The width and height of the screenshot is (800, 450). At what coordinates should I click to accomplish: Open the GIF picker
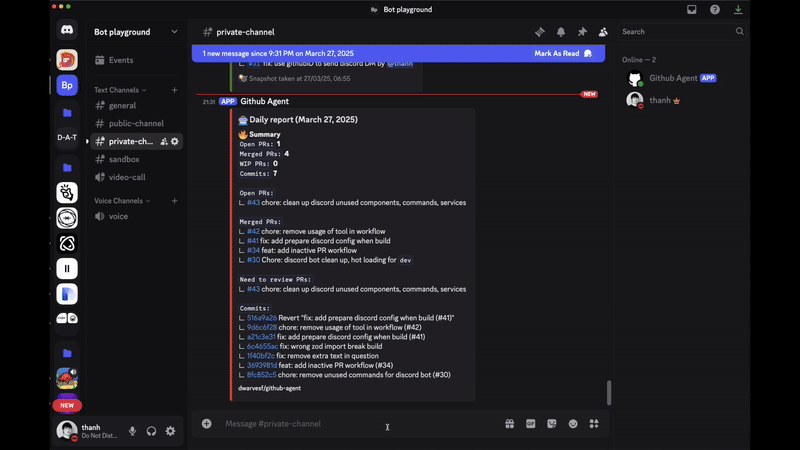(x=531, y=423)
